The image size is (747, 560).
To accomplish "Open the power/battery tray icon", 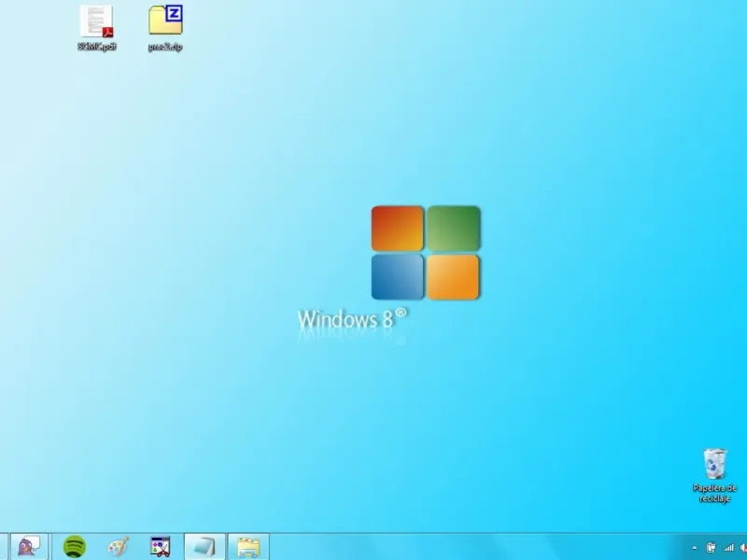I will coord(711,548).
